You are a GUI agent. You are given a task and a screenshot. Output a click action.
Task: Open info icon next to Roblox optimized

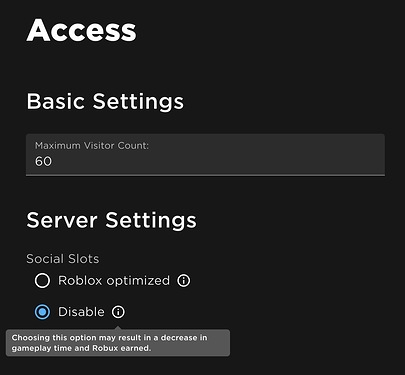pyautogui.click(x=184, y=281)
